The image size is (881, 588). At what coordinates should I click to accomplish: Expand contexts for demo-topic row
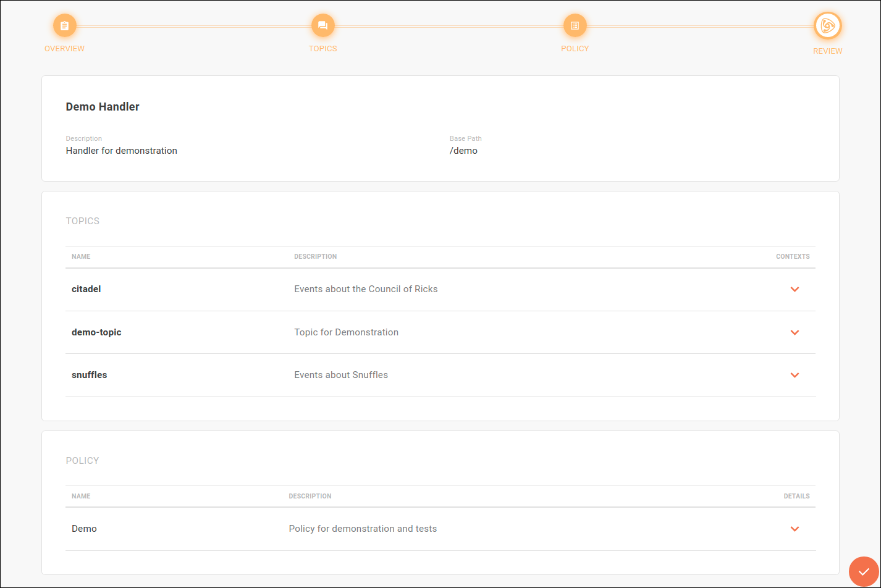(x=795, y=332)
